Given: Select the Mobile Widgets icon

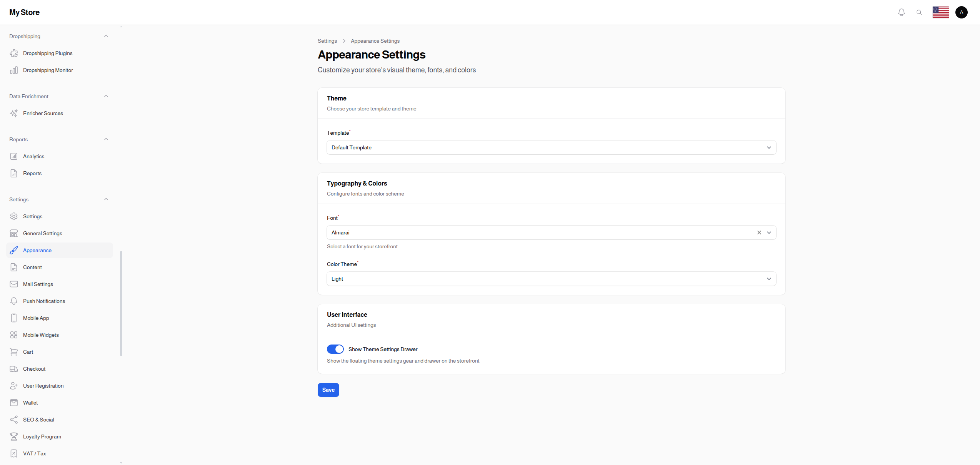Looking at the screenshot, I should pyautogui.click(x=14, y=335).
